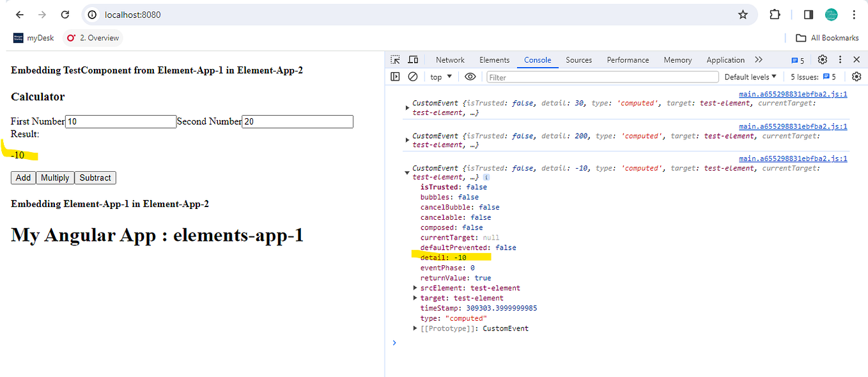This screenshot has height=377, width=868.
Task: Open the DevTools settings gear
Action: pos(823,59)
